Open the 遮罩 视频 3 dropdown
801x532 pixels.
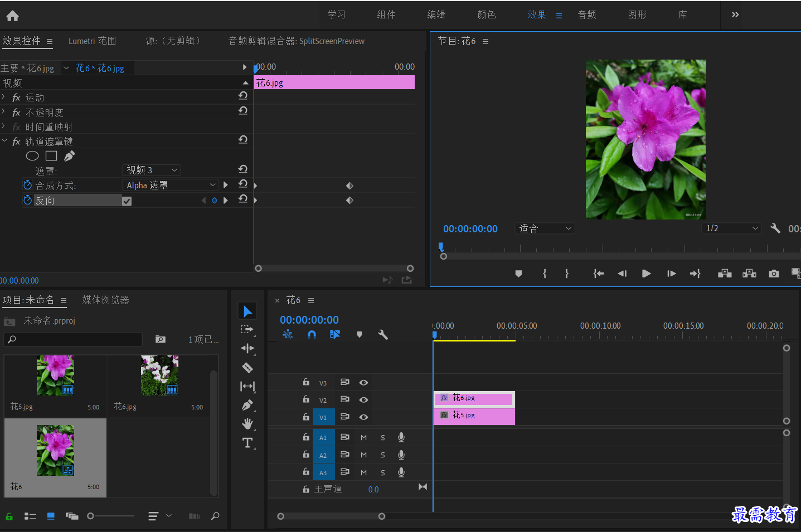(x=151, y=170)
